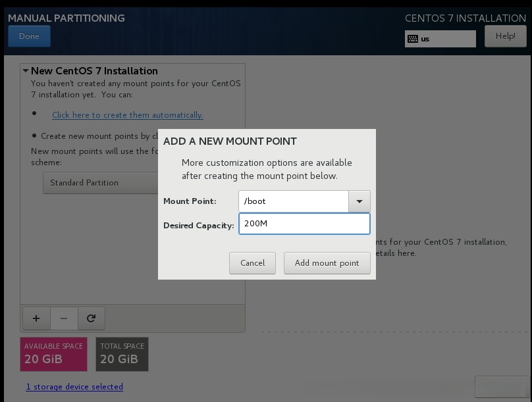Confirm with the Add mount point button
The image size is (532, 402).
[327, 263]
